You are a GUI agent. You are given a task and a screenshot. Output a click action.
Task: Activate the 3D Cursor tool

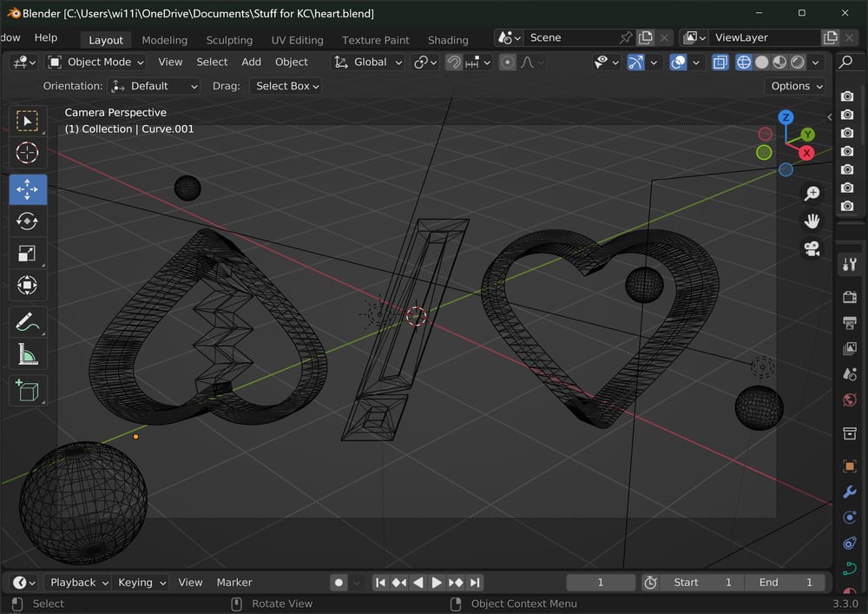pyautogui.click(x=27, y=153)
